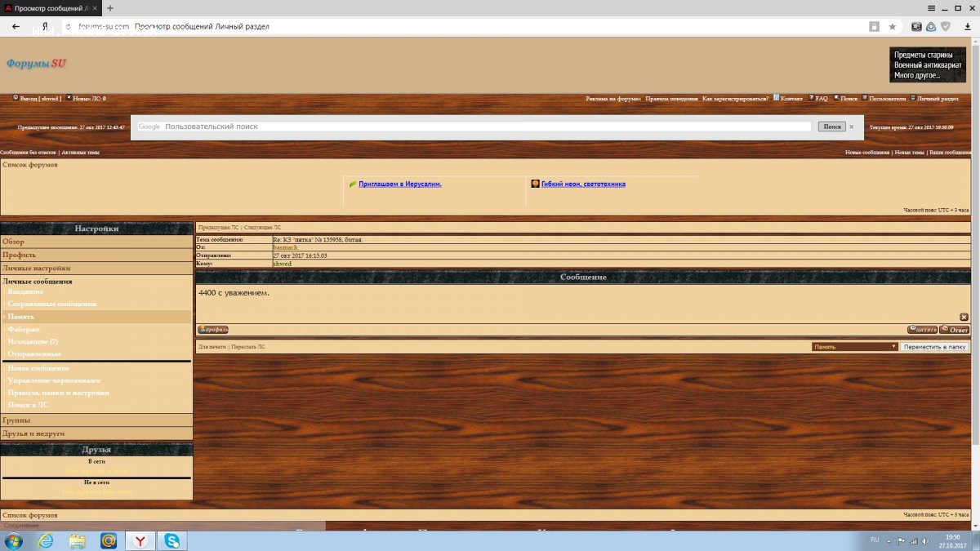Click the delete message X icon
This screenshot has width=980, height=551.
(964, 317)
